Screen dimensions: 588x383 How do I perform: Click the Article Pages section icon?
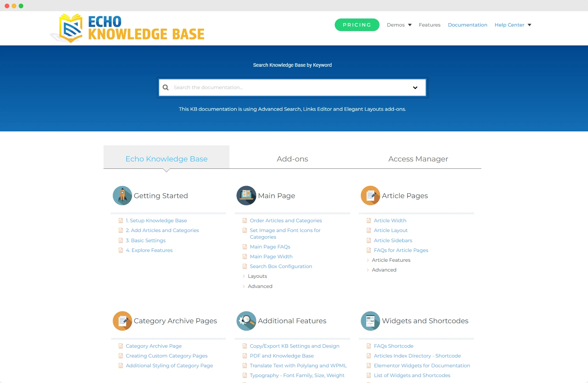(370, 195)
